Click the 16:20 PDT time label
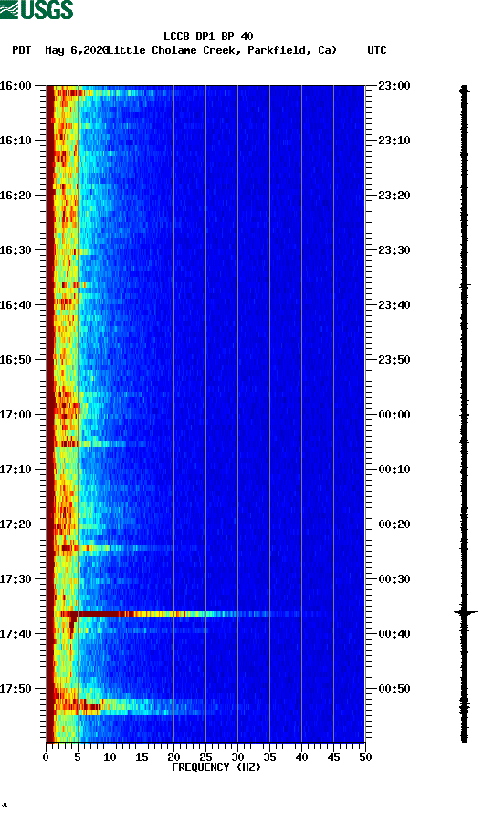This screenshot has width=504, height=815. pos(16,196)
